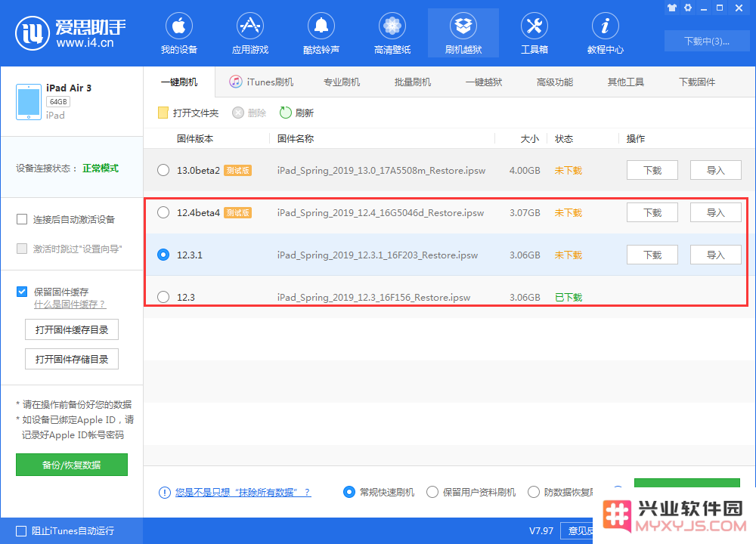Switch to 其他工具 tab
The height and width of the screenshot is (544, 756).
click(626, 82)
